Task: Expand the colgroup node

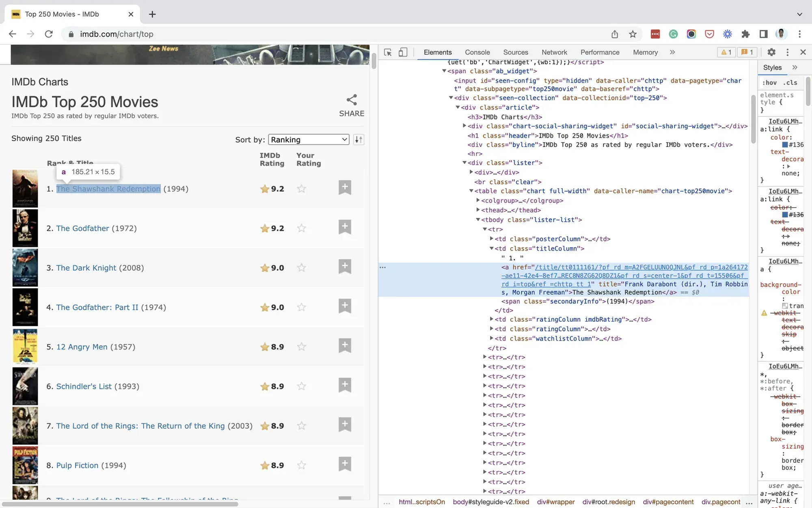Action: point(478,200)
